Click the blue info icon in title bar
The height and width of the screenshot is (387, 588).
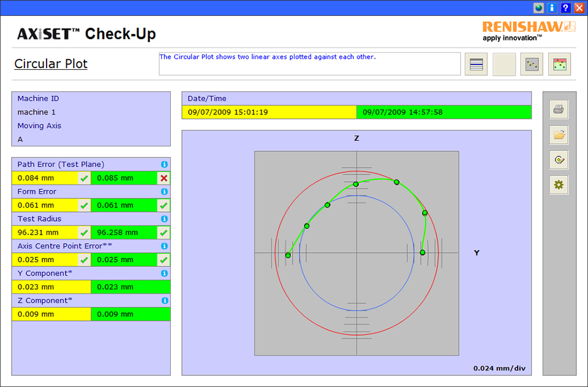pyautogui.click(x=552, y=8)
